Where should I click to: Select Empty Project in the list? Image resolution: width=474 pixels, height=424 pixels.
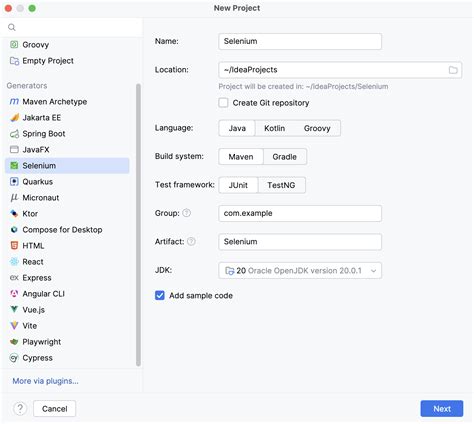click(x=67, y=61)
